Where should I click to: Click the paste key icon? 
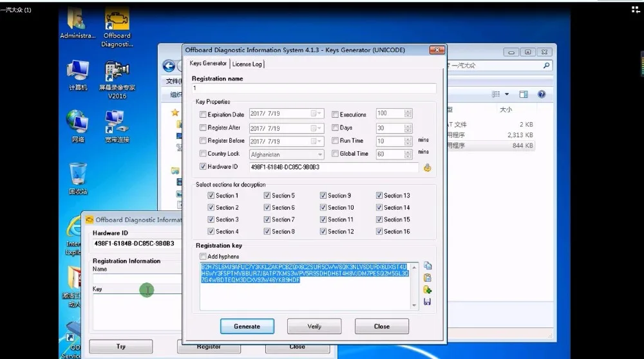click(427, 278)
